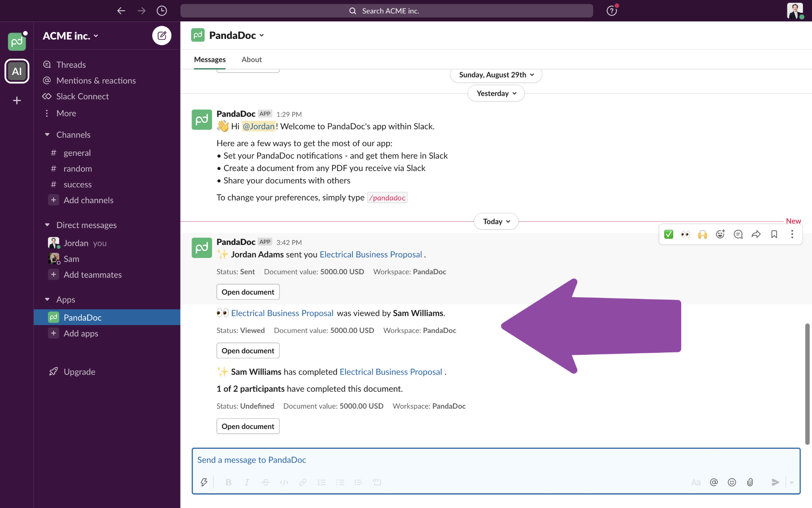Click the message scrollbar thumb
The width and height of the screenshot is (812, 508).
point(807,384)
